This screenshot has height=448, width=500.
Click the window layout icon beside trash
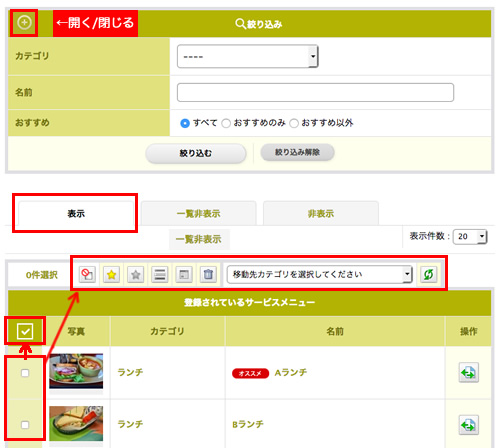pyautogui.click(x=184, y=275)
